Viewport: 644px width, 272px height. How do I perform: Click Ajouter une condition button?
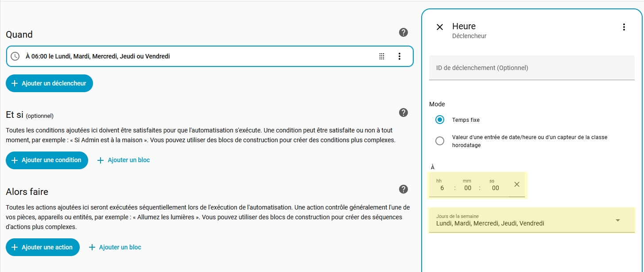[x=47, y=160]
